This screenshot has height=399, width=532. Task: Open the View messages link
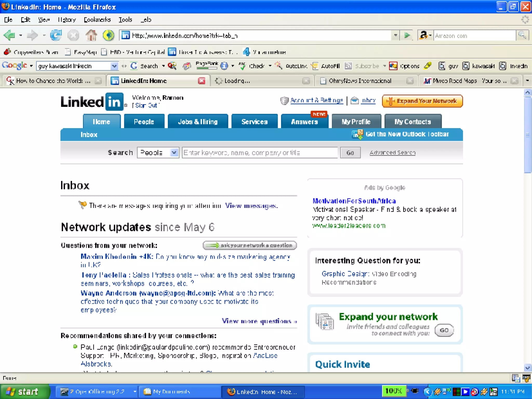click(251, 206)
